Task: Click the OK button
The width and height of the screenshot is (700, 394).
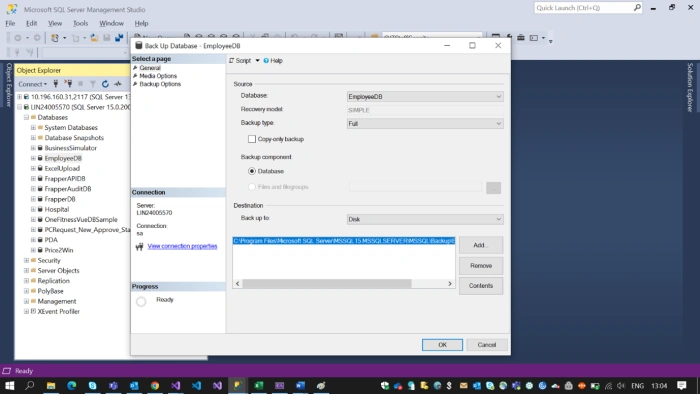Action: pyautogui.click(x=442, y=344)
